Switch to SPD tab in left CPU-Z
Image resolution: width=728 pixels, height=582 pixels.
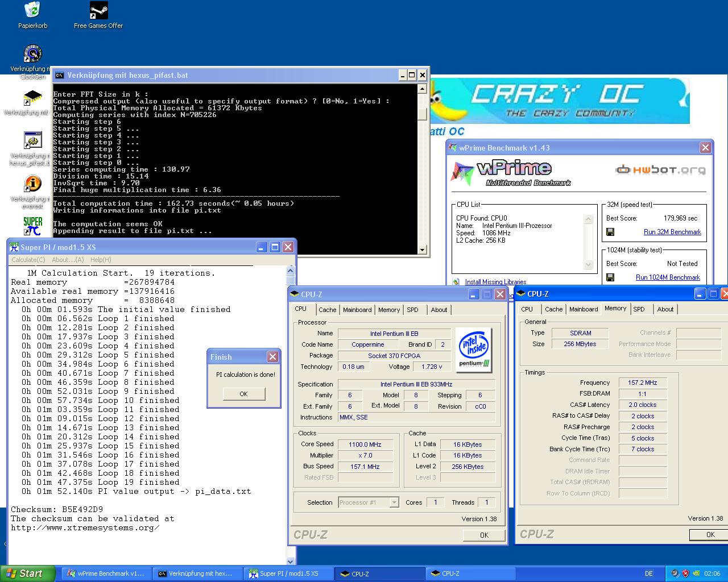click(x=413, y=310)
